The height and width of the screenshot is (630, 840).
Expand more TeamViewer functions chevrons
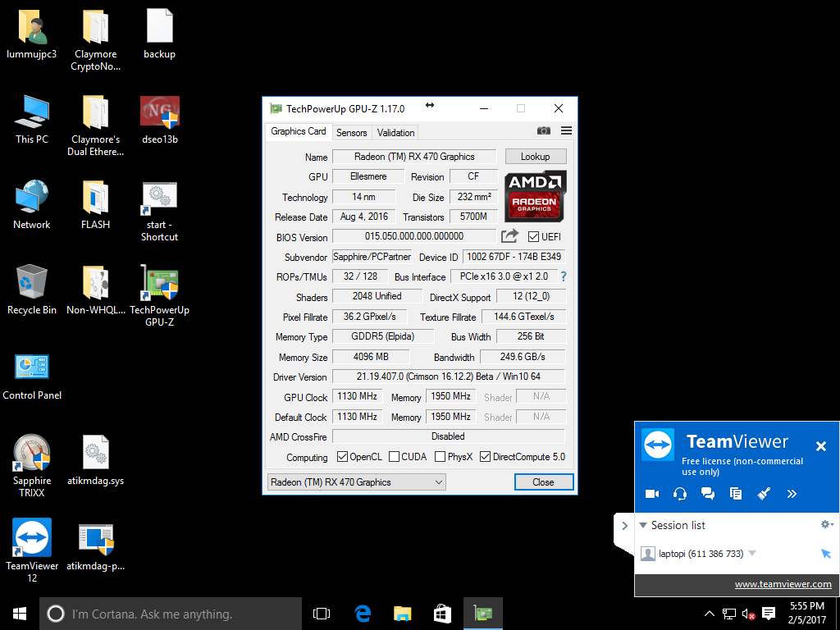pyautogui.click(x=792, y=494)
